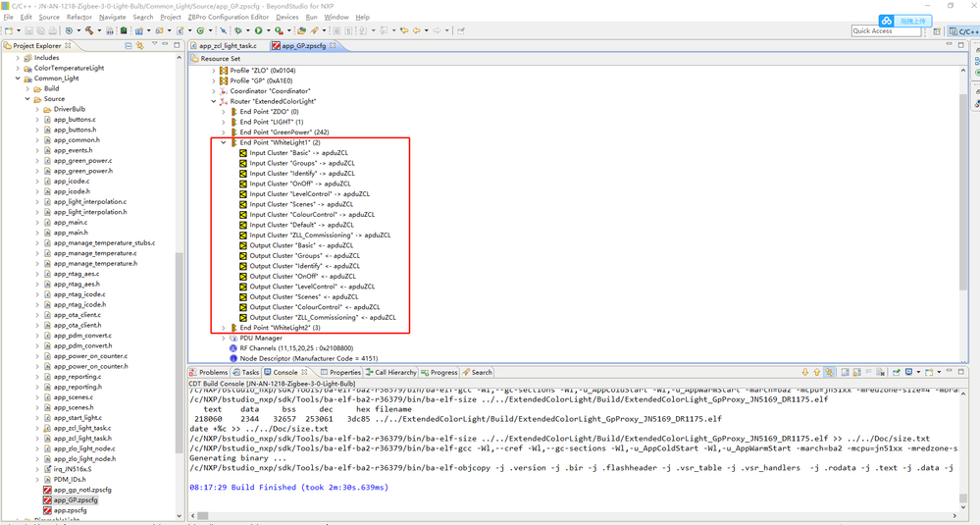Select Node Descriptor Manufacturer Code entry
Viewport: 980px width, 525px height.
pyautogui.click(x=304, y=359)
